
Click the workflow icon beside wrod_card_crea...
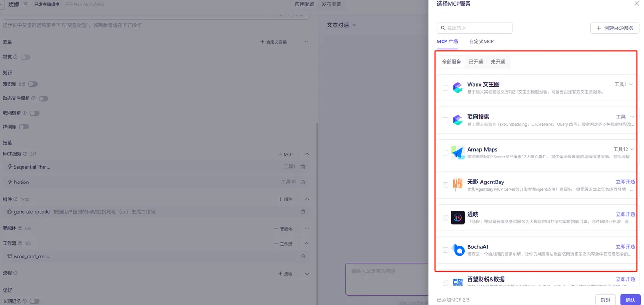10,256
